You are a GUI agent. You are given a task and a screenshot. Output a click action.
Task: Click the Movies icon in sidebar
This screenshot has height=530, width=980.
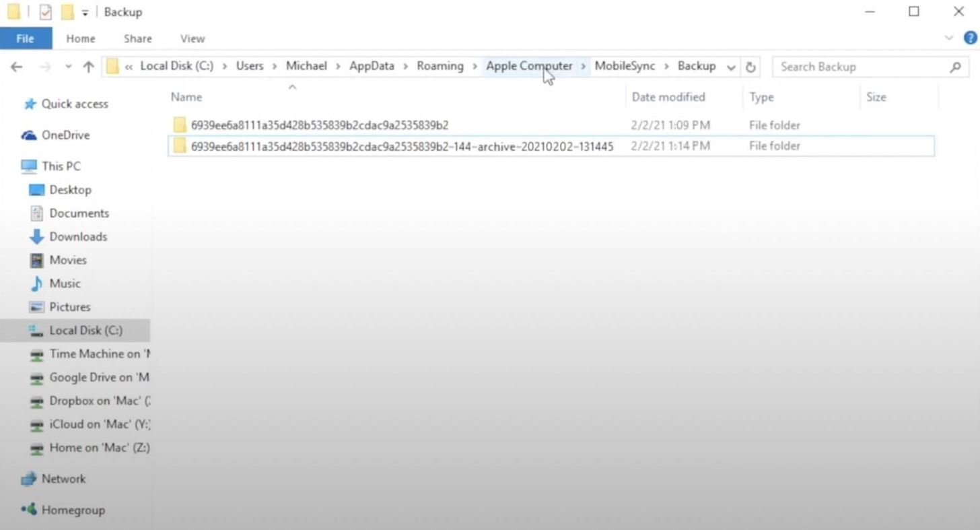pyautogui.click(x=37, y=261)
